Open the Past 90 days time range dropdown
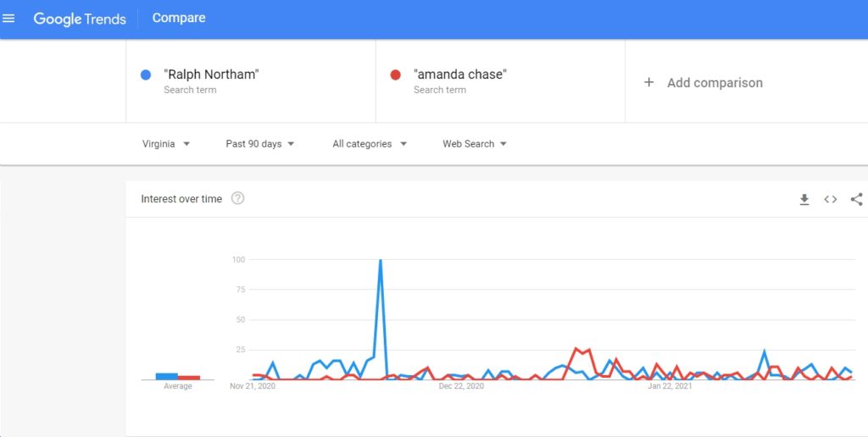Screen dimensions: 868x437 pyautogui.click(x=259, y=144)
